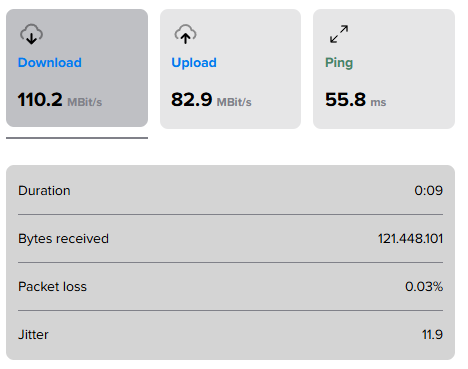
Task: Select the Jitter row
Action: click(230, 334)
